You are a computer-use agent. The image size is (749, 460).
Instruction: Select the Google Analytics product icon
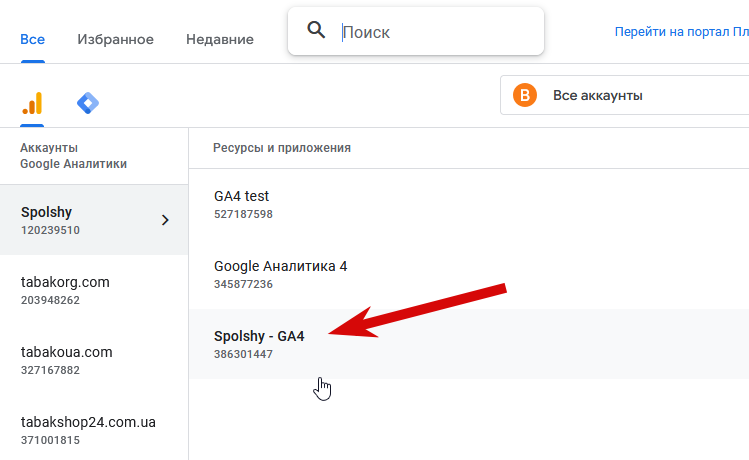click(x=32, y=102)
